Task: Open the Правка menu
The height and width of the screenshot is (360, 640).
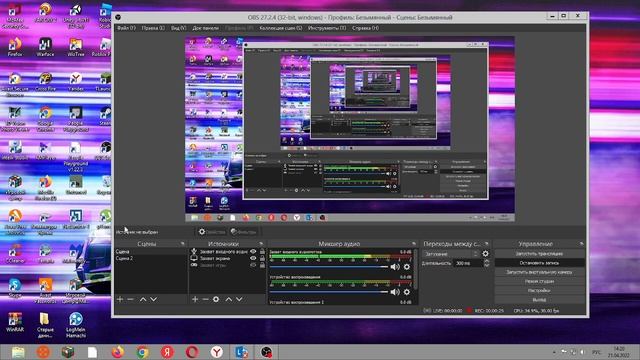Action: coord(153,28)
